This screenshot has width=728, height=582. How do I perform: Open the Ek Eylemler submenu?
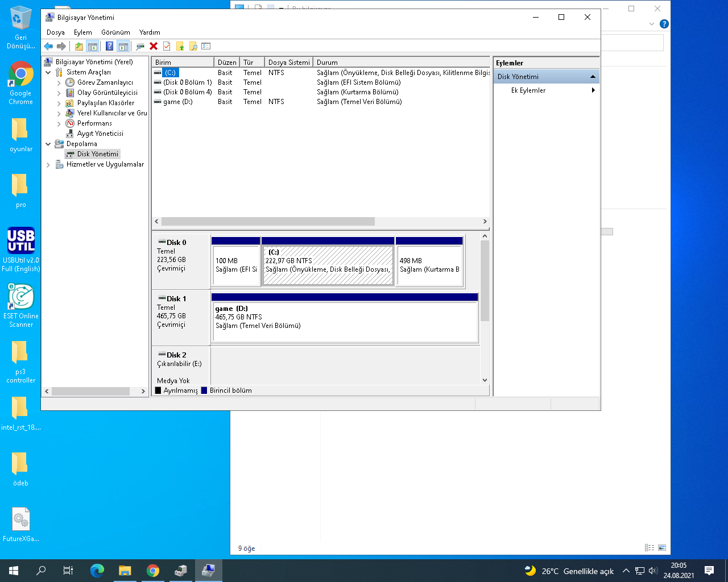click(546, 90)
